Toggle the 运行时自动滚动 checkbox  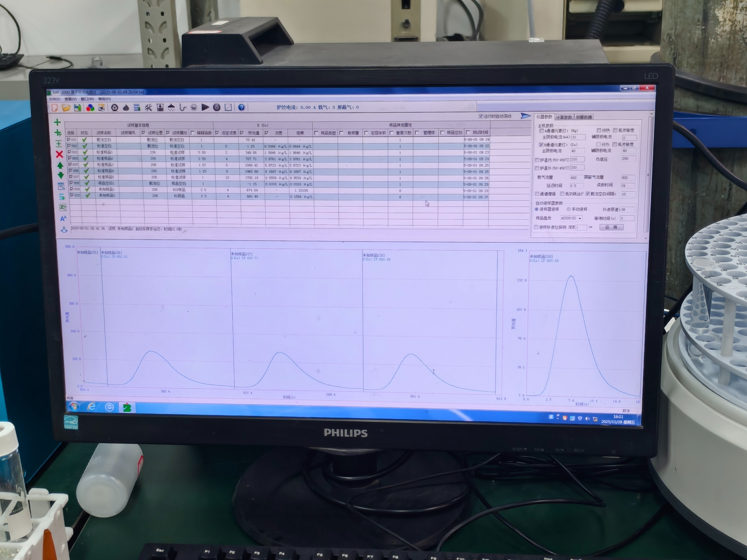point(481,116)
